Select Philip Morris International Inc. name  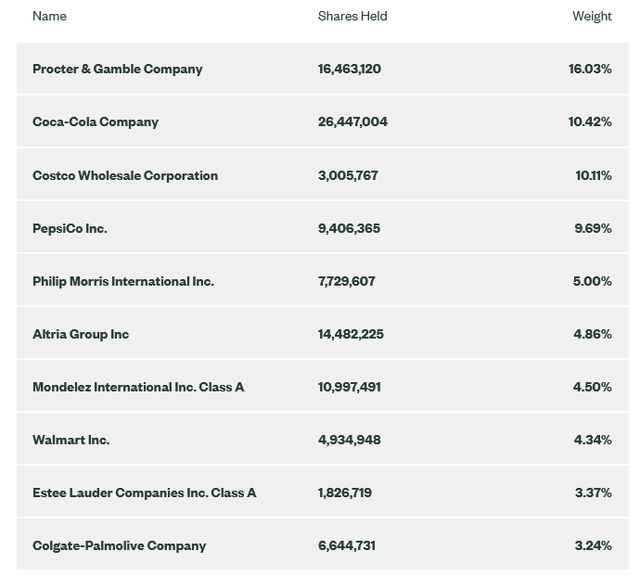click(x=123, y=281)
